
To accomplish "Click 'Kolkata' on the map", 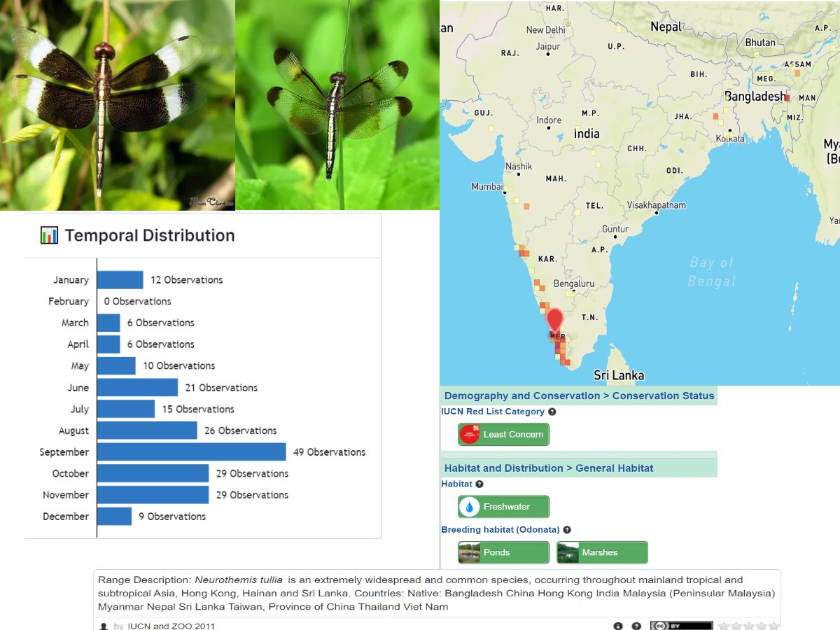I will pos(730,139).
